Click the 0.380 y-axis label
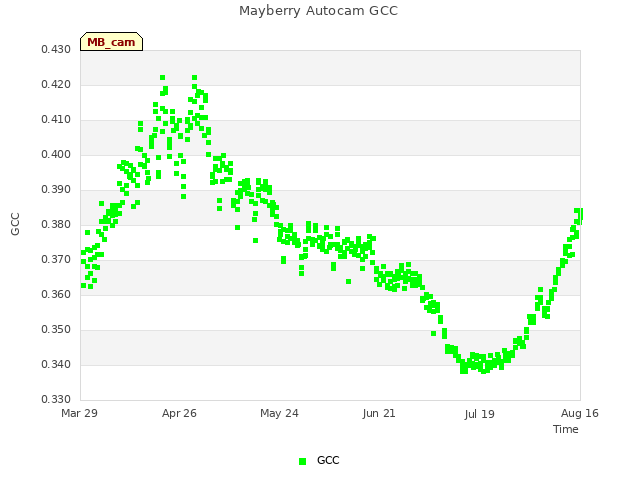Viewport: 640px width, 480px height. pyautogui.click(x=56, y=224)
